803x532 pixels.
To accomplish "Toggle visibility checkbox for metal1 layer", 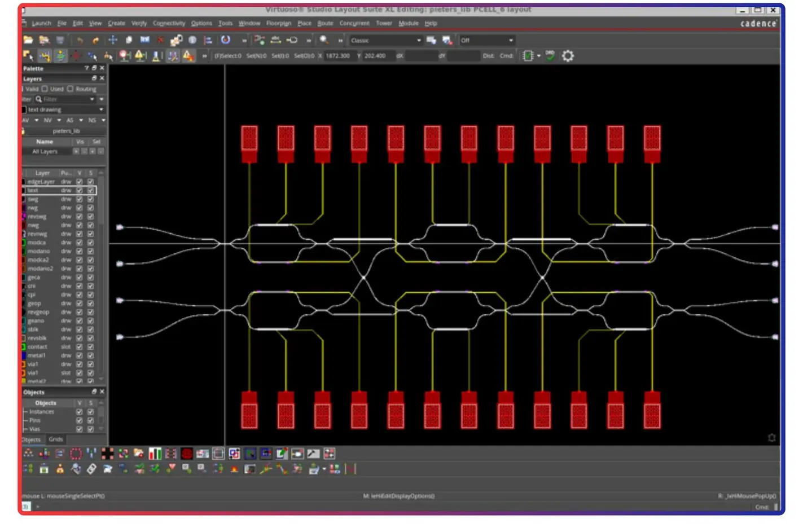I will (x=80, y=355).
